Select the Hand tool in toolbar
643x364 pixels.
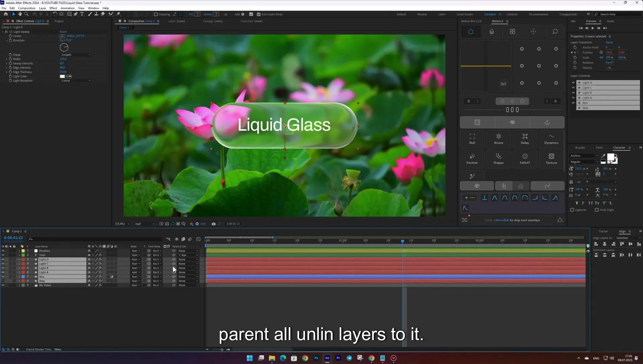click(x=20, y=14)
